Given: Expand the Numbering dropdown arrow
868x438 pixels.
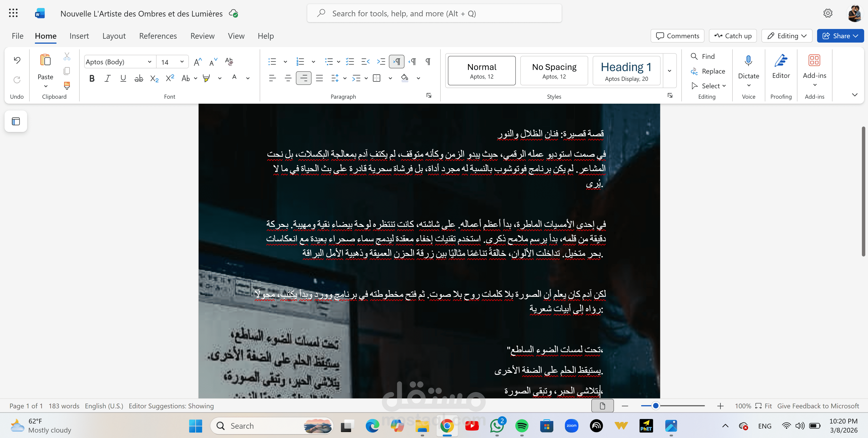Looking at the screenshot, I should tap(313, 62).
